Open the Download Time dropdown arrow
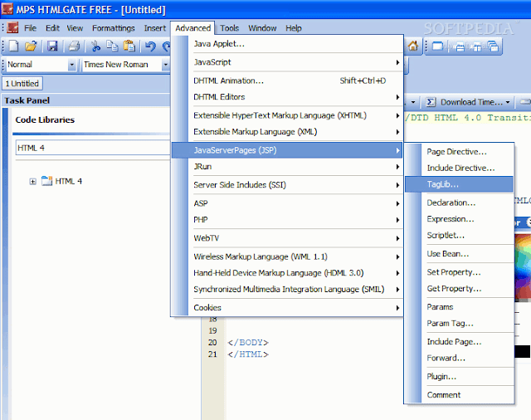The height and width of the screenshot is (420, 531). 508,102
